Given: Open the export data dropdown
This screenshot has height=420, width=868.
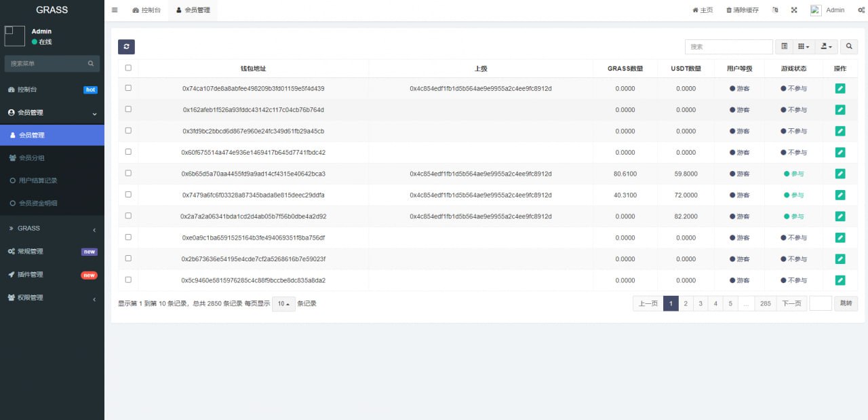Looking at the screenshot, I should coord(826,47).
